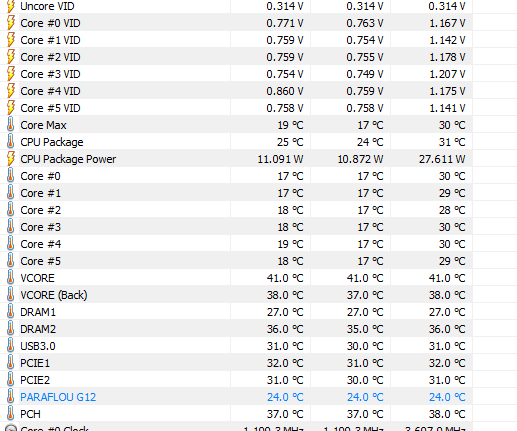Click the 0.860 V current value of Core #4 VID
Viewport: 517px width, 431px height.
pyautogui.click(x=285, y=91)
